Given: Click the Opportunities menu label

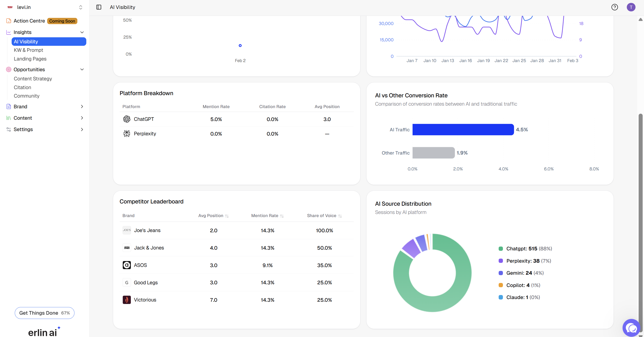Looking at the screenshot, I should pyautogui.click(x=29, y=70).
